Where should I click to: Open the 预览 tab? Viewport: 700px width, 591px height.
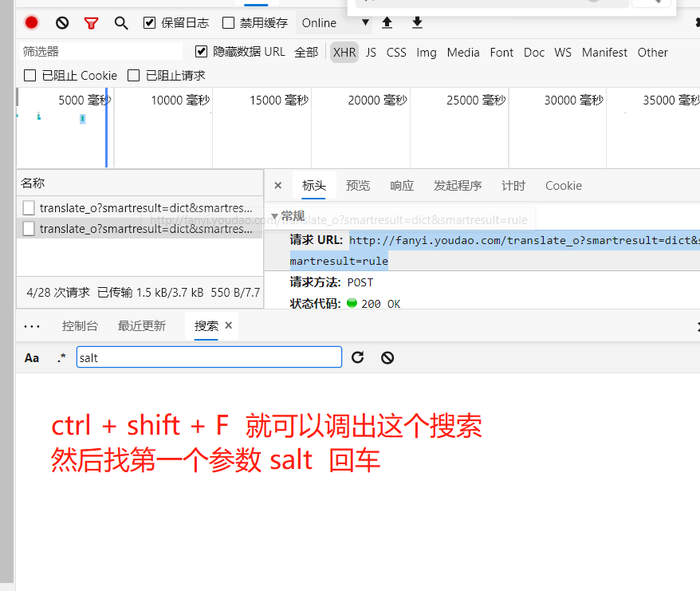[x=358, y=185]
